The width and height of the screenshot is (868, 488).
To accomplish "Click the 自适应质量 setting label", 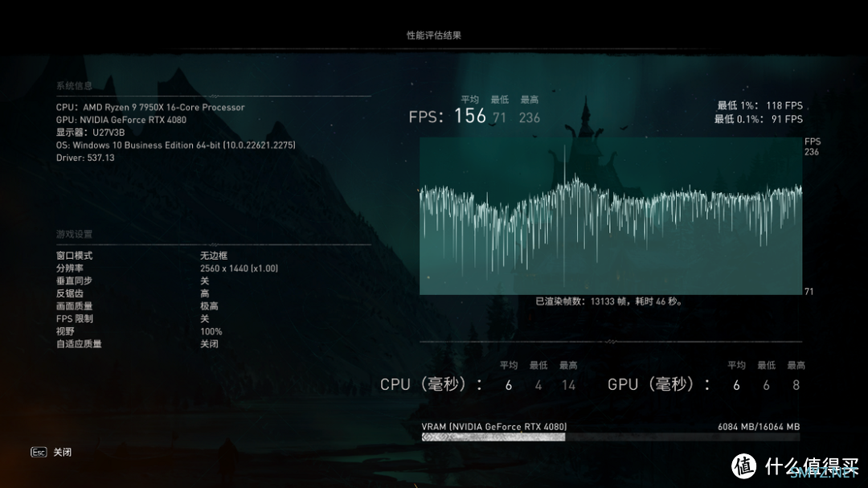I will (x=79, y=344).
